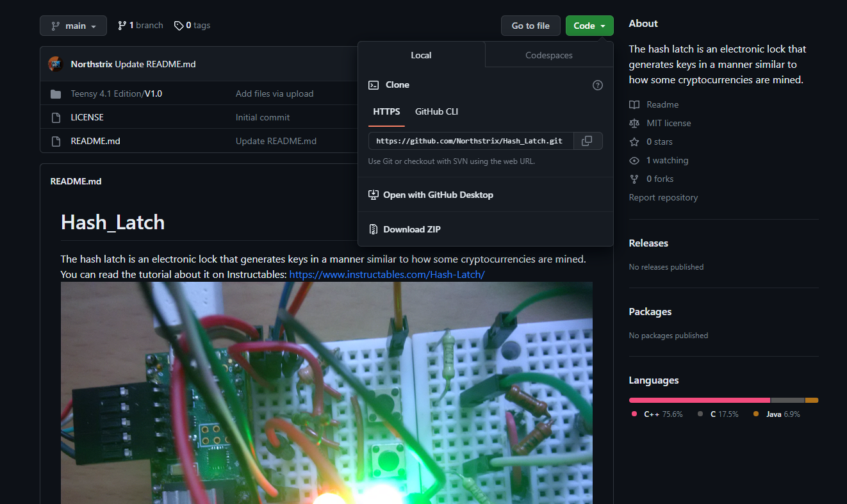This screenshot has height=504, width=847.
Task: Click the Northstrix avatar image
Action: point(56,64)
